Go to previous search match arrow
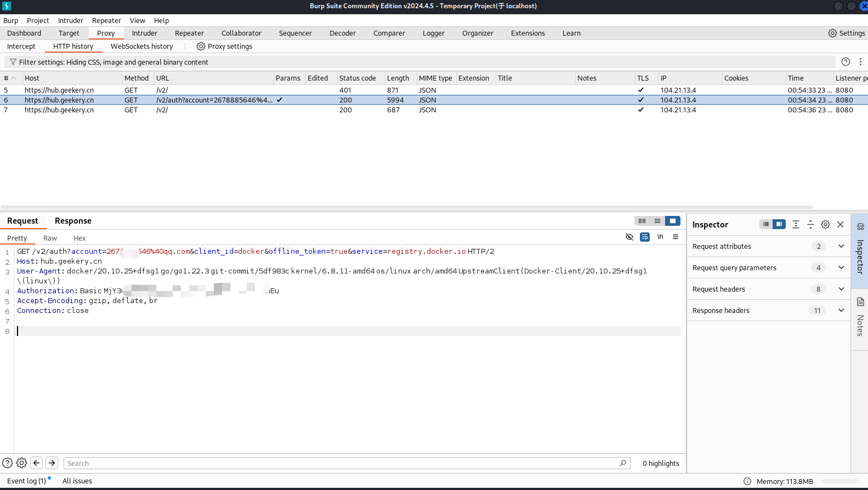Screen dimensions: 868x490 37,463
